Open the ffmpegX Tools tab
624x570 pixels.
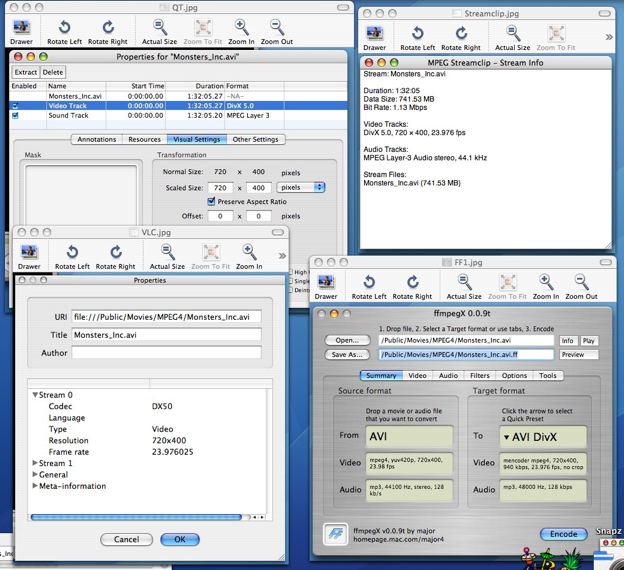(x=548, y=375)
